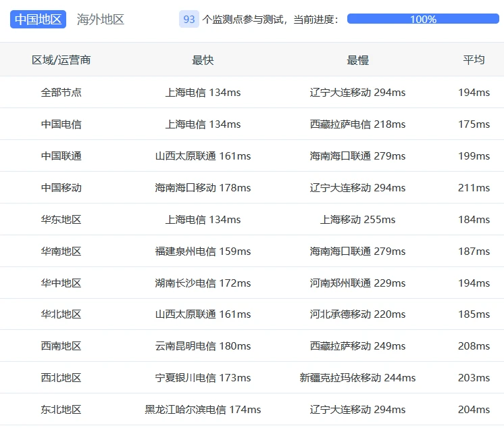Click 黑龙江哈尔滨电信 174ms fastest entry

click(203, 410)
